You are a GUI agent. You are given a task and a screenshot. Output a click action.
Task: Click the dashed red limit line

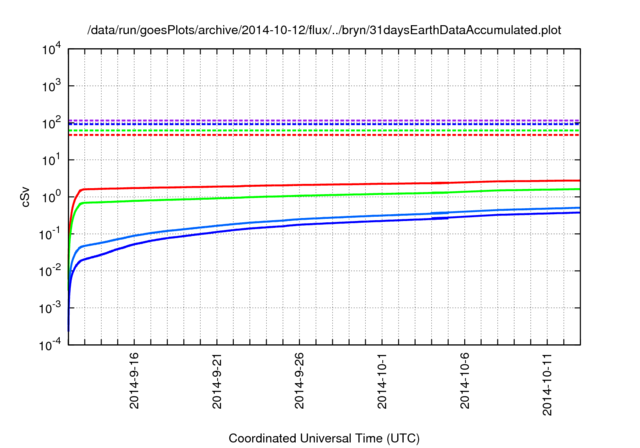point(324,135)
